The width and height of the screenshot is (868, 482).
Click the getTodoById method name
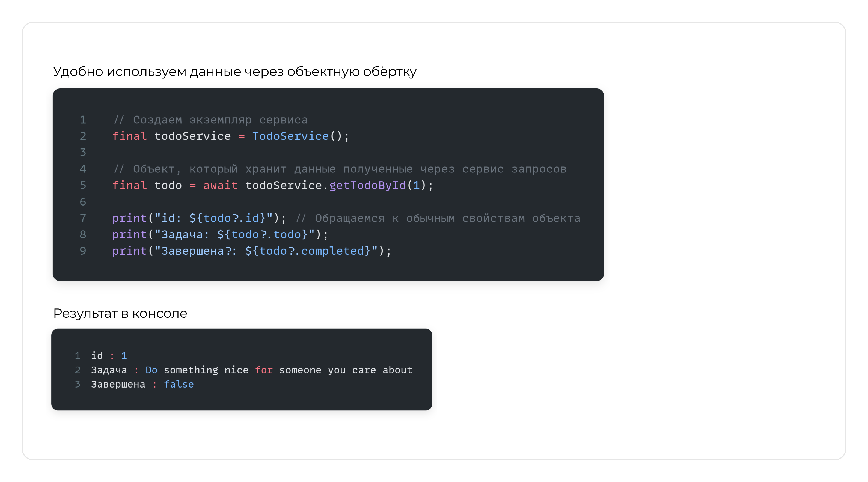tap(367, 185)
